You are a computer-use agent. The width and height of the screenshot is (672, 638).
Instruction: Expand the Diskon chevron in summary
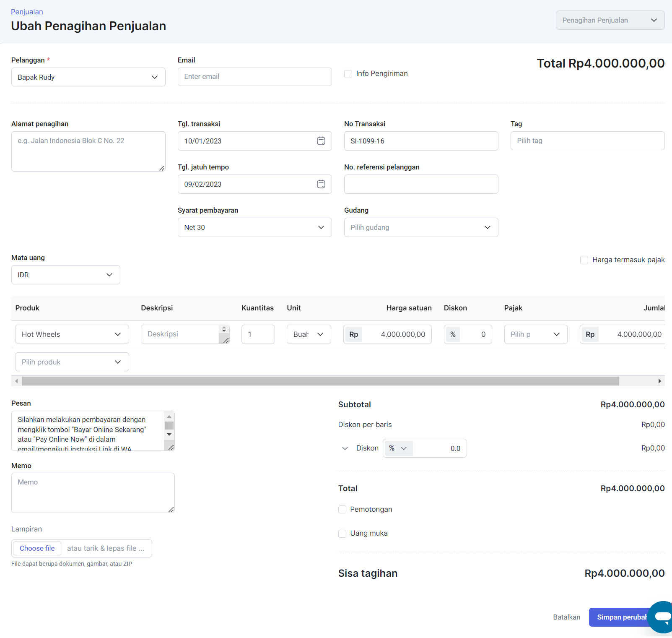[345, 448]
